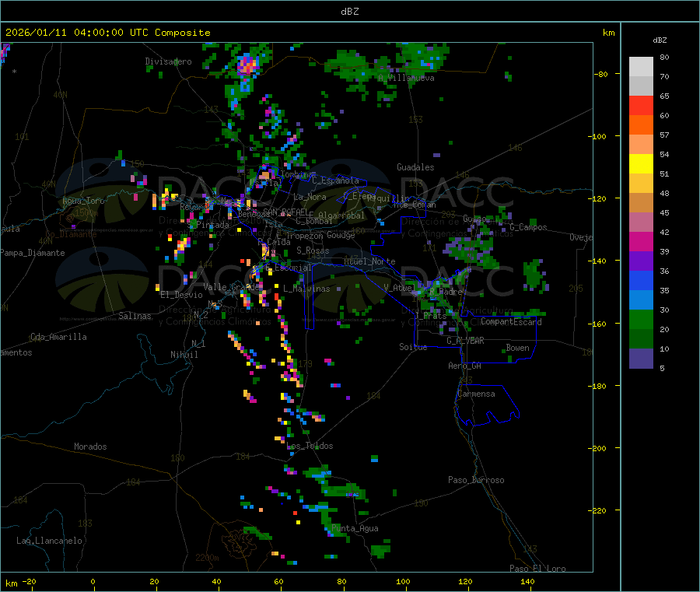Click the 0 km horizontal axis tick
The height and width of the screenshot is (592, 700).
pyautogui.click(x=93, y=581)
